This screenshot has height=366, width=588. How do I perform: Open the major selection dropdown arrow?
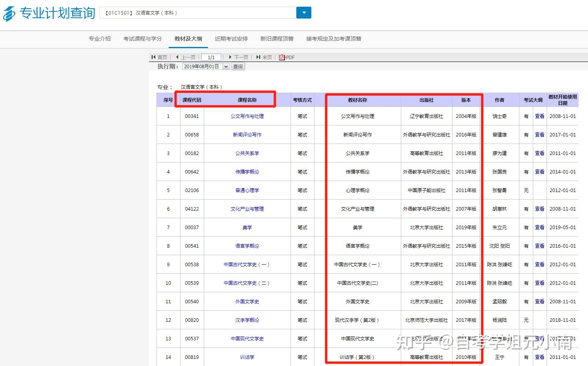point(304,13)
